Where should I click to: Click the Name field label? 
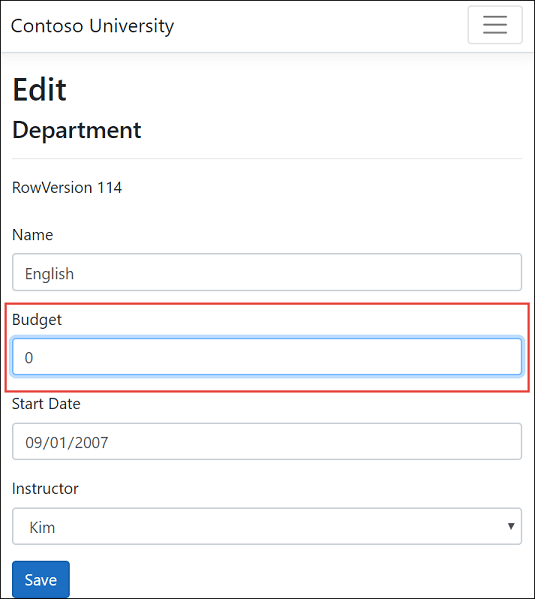32,235
